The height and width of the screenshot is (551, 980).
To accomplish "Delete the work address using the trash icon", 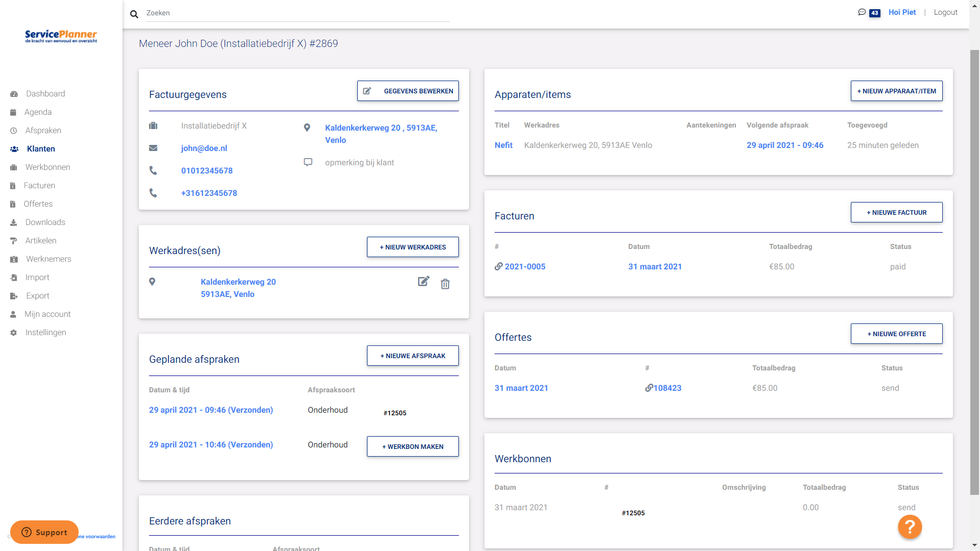I will click(445, 284).
